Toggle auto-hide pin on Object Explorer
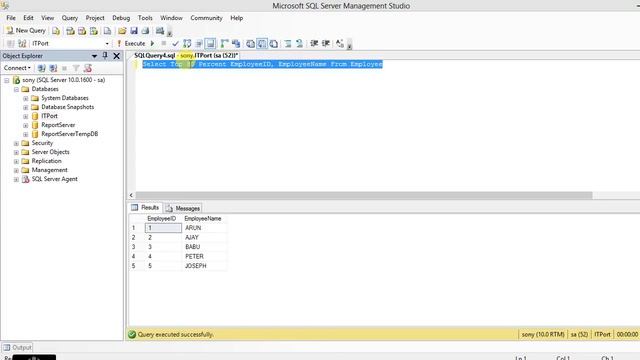Image resolution: width=640 pixels, height=360 pixels. [x=105, y=56]
